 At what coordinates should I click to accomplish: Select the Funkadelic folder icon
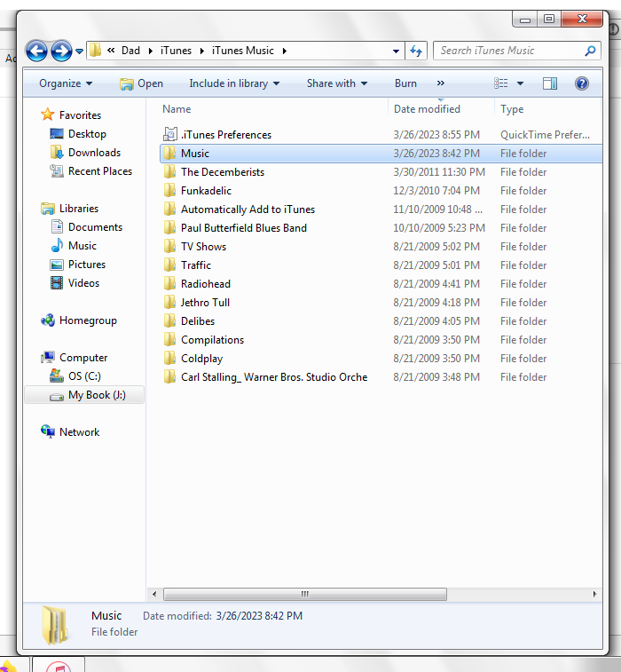tap(170, 190)
